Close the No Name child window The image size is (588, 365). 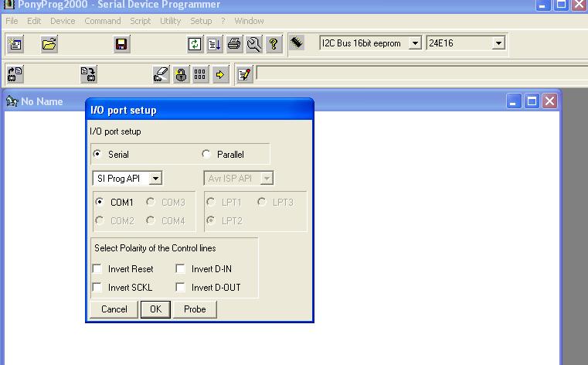click(549, 101)
